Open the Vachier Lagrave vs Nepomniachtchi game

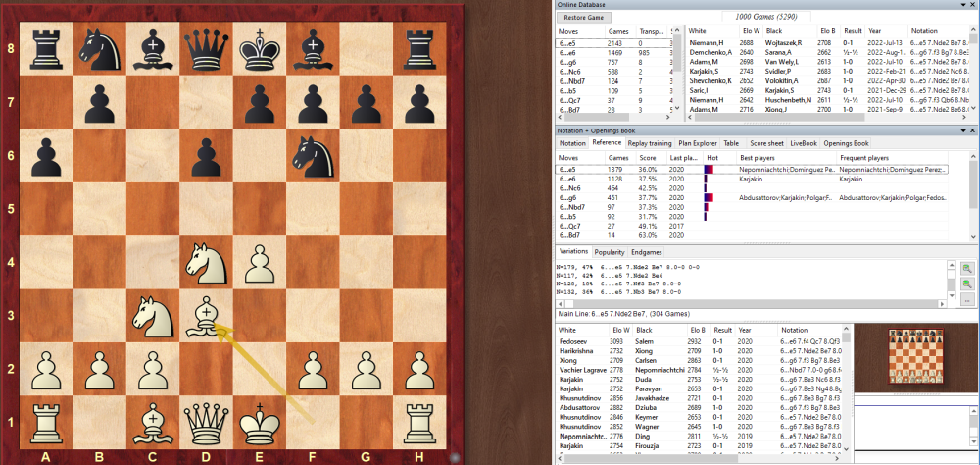click(699, 370)
